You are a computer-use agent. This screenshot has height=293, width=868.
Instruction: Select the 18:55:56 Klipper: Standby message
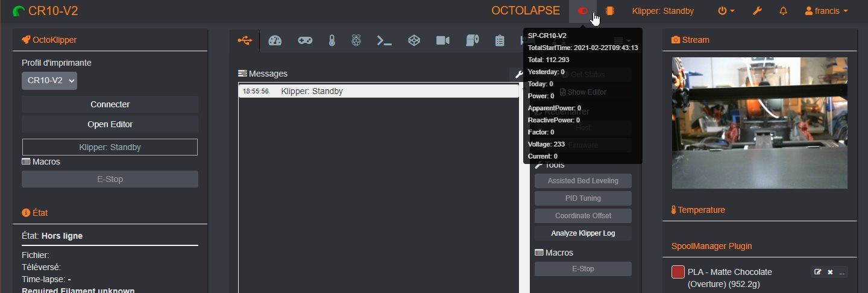pyautogui.click(x=379, y=91)
